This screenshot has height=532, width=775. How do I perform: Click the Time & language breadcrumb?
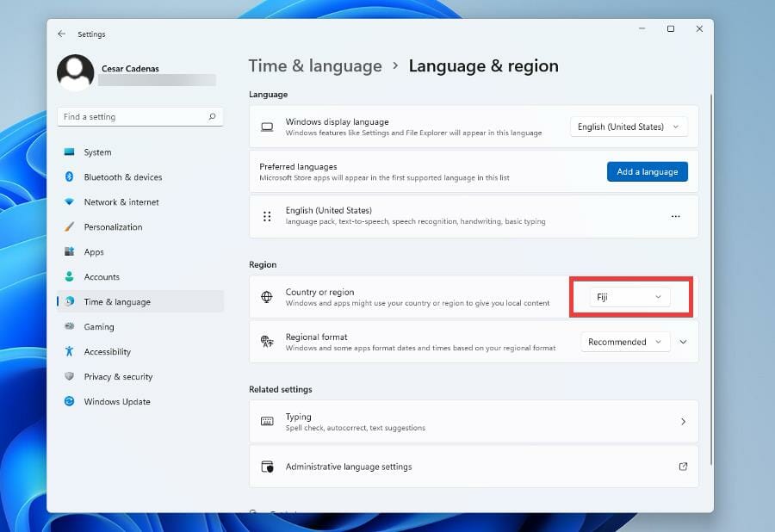[315, 65]
